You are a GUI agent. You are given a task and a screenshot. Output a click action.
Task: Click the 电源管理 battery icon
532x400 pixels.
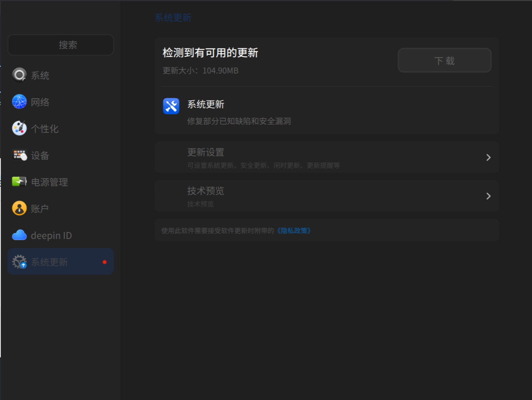[x=20, y=182]
